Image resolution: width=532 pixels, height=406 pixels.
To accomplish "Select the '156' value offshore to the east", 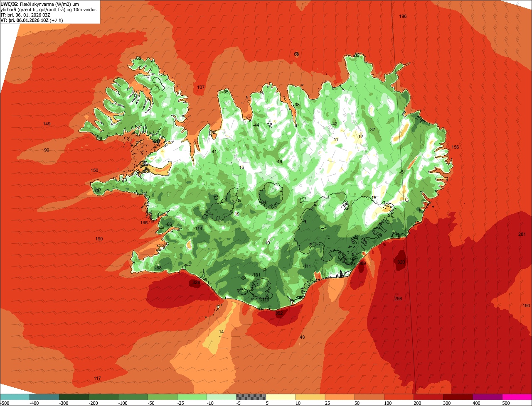I will click(455, 147).
